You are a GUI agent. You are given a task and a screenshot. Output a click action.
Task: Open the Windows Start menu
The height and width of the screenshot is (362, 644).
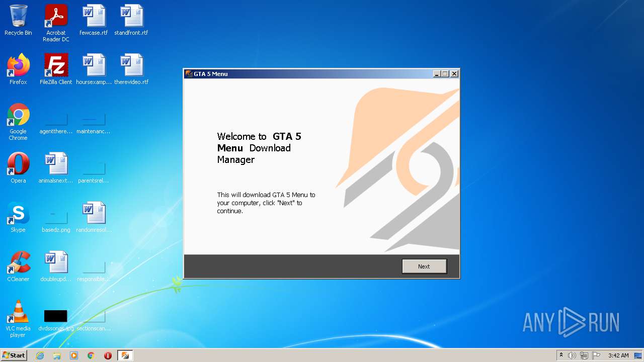pos(14,355)
